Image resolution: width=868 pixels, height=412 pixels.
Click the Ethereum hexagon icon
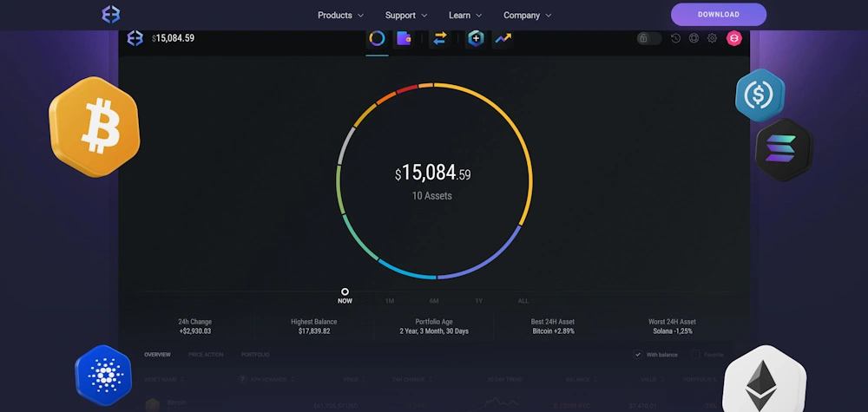tap(765, 380)
